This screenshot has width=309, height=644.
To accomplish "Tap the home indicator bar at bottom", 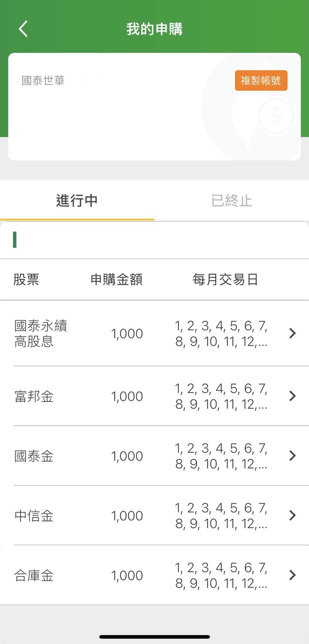I will (x=154, y=636).
